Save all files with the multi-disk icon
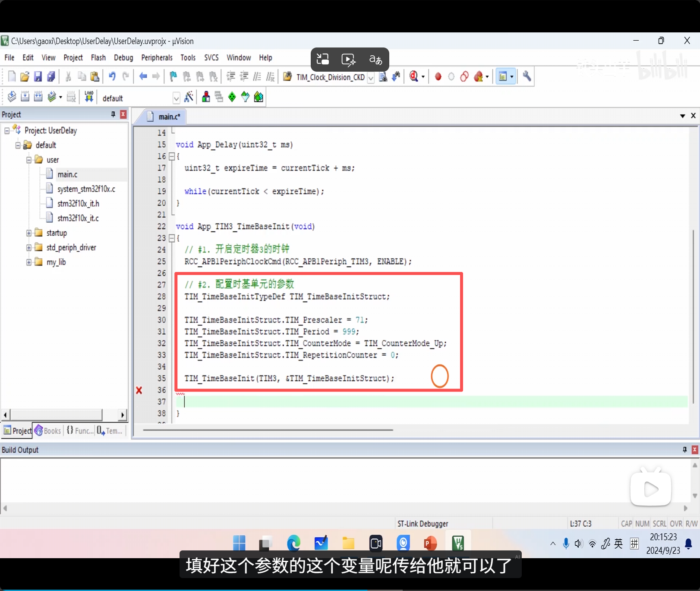 click(x=51, y=76)
